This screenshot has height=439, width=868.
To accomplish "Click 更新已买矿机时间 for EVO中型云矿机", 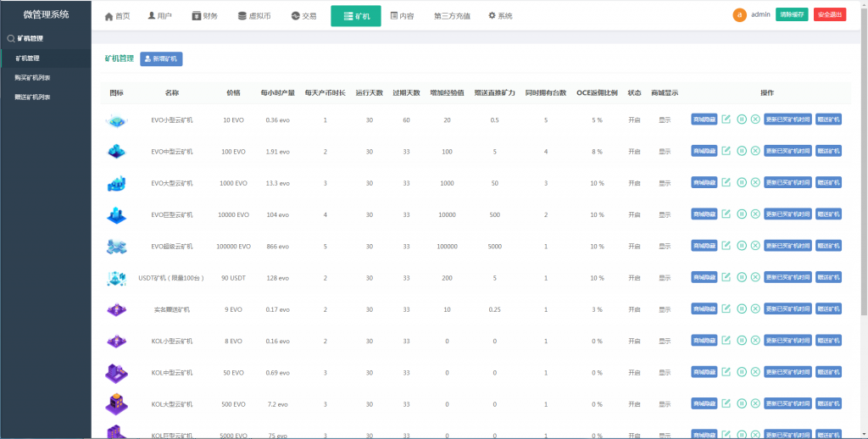I will point(787,151).
